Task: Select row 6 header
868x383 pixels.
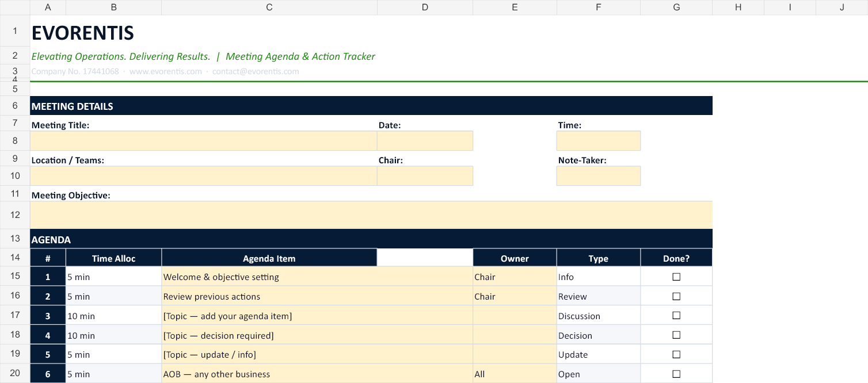Action: [15, 106]
